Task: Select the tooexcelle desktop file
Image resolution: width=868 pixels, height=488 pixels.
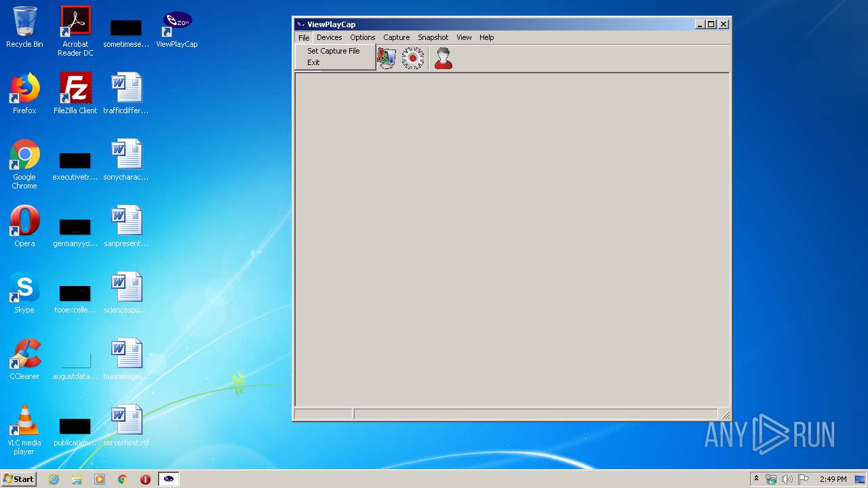Action: [75, 298]
